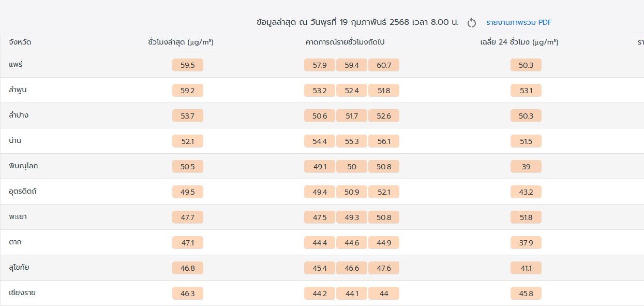
Task: Select the แพร่ province row
Action: click(x=322, y=65)
